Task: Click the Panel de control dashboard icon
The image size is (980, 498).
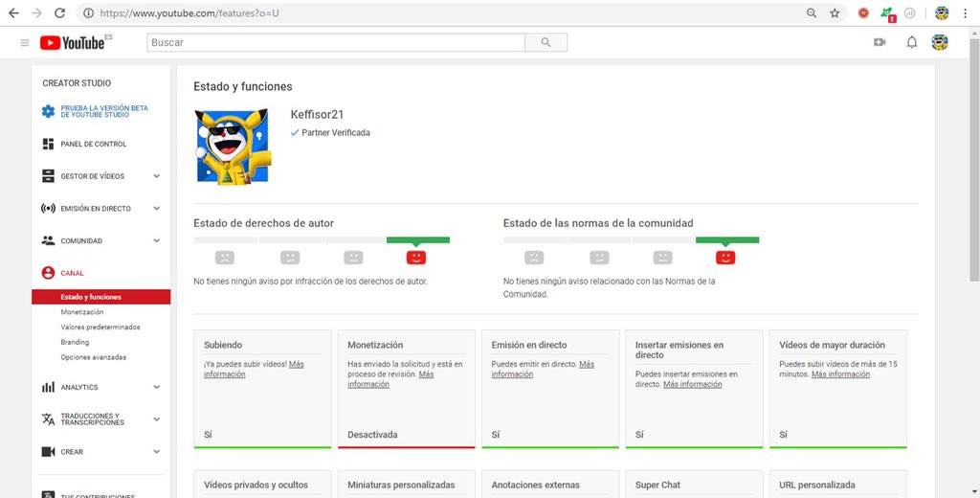Action: pos(48,144)
